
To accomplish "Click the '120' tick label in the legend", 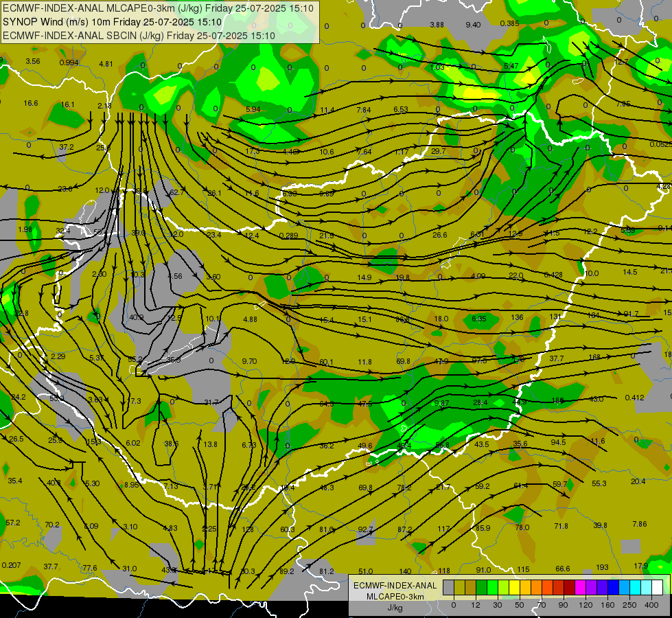I will point(586,605).
